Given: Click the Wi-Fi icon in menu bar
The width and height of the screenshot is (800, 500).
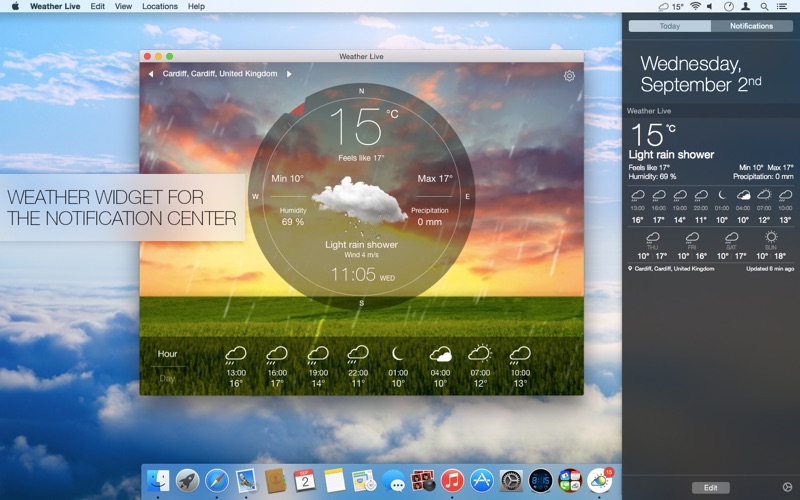Looking at the screenshot, I should coord(695,6).
